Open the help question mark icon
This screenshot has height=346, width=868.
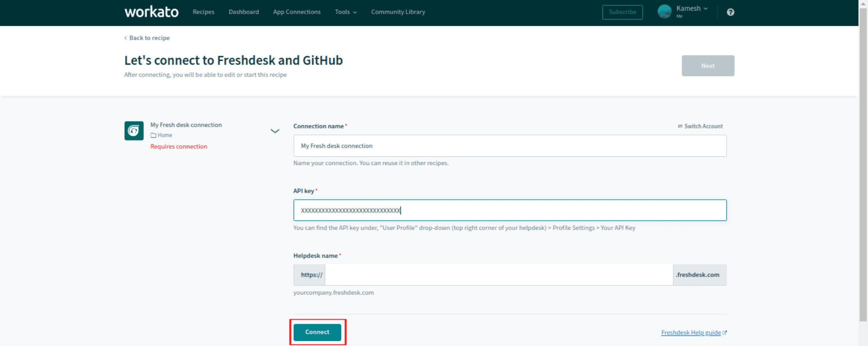tap(731, 12)
